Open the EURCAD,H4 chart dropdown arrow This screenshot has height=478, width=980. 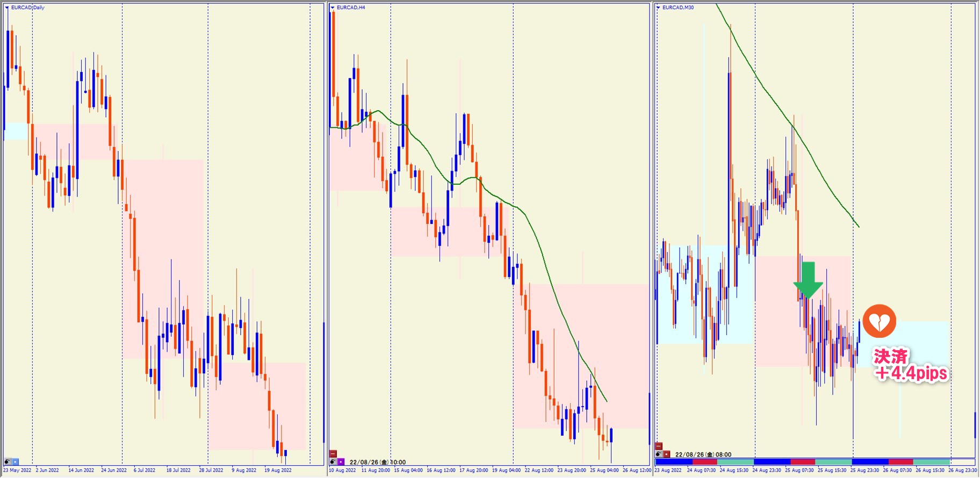[x=333, y=8]
